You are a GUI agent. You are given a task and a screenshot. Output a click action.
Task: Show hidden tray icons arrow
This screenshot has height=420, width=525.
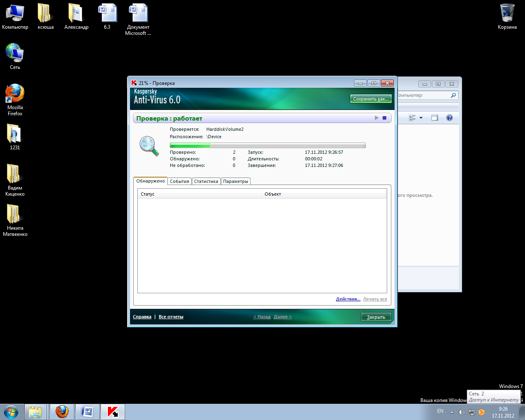tap(452, 412)
